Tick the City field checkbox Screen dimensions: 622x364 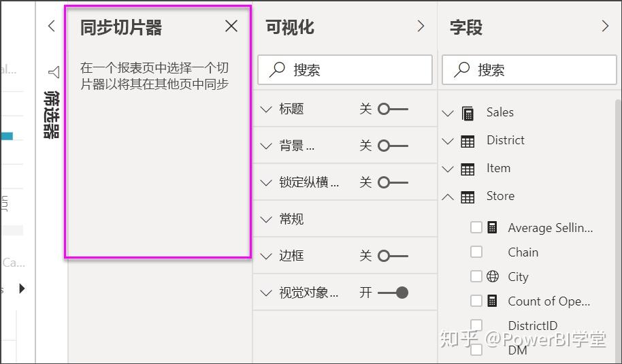(x=476, y=276)
